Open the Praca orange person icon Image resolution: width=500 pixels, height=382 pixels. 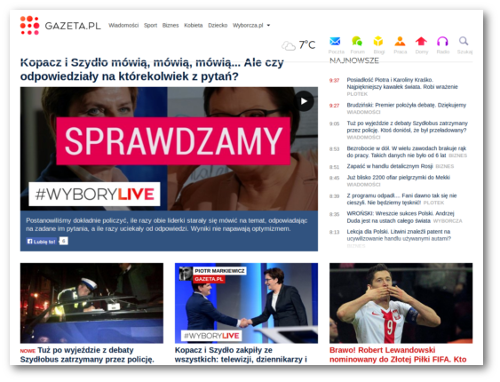point(400,41)
